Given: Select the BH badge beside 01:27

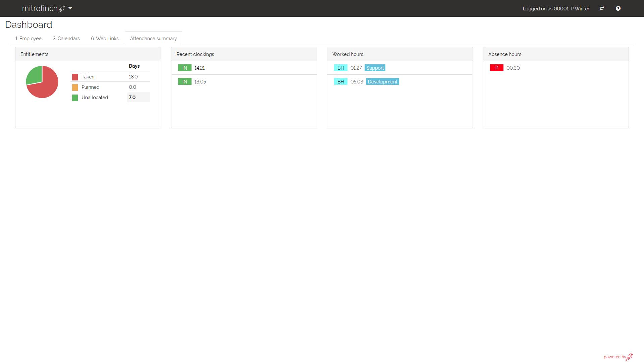Looking at the screenshot, I should click(x=340, y=68).
